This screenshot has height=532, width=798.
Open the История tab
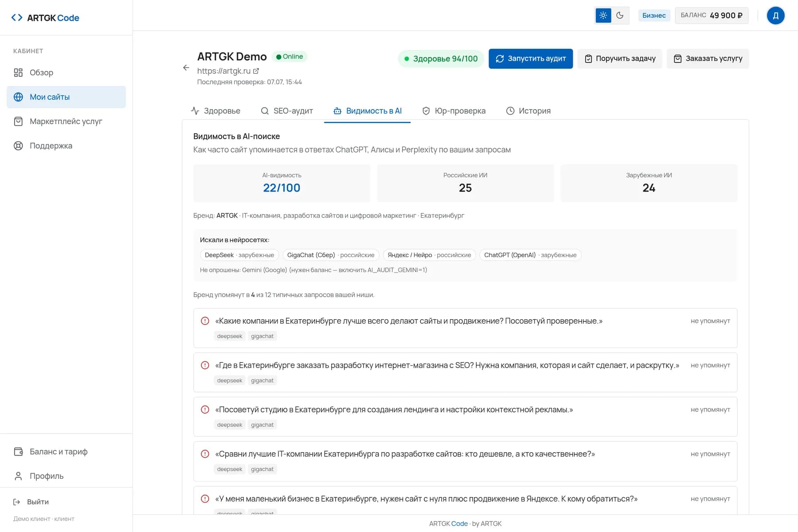coord(528,111)
